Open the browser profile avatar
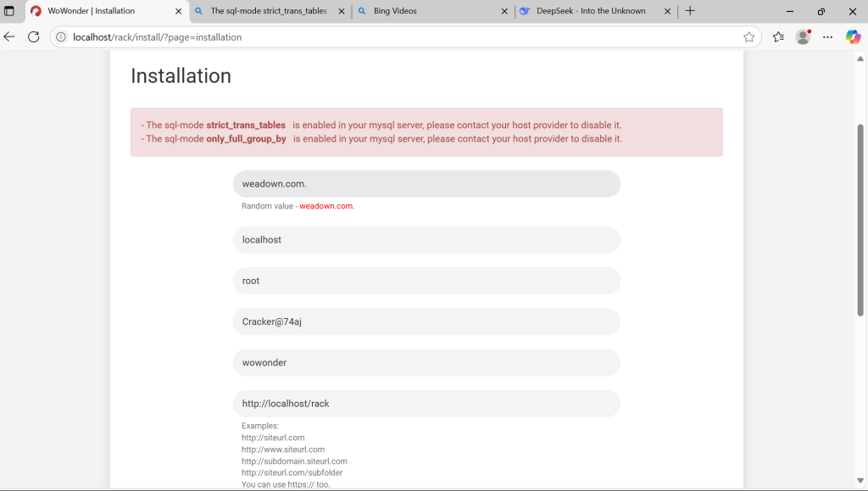Image resolution: width=868 pixels, height=491 pixels. [803, 37]
